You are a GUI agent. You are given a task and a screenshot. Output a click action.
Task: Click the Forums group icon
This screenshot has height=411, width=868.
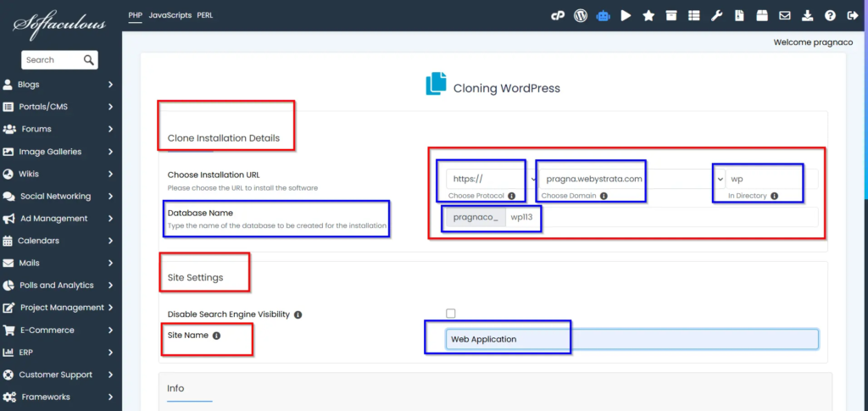point(9,129)
